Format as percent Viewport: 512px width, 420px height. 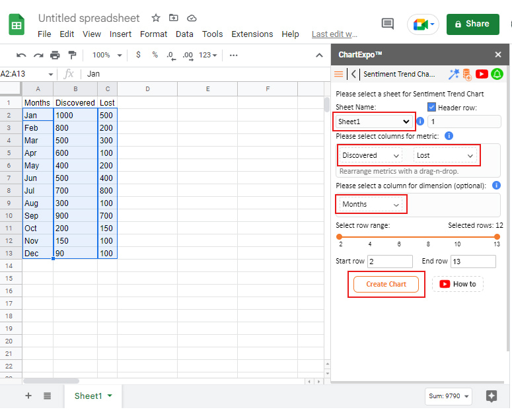155,55
